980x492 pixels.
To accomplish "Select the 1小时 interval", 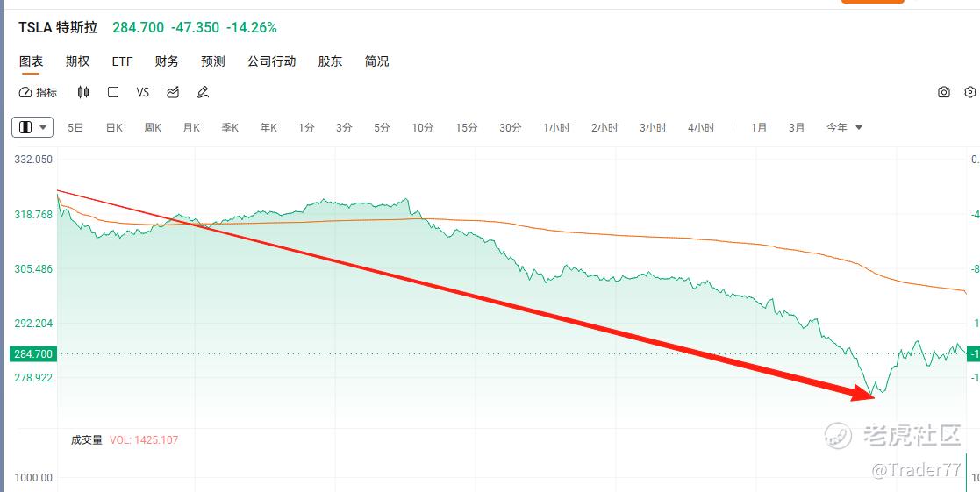I will click(556, 127).
